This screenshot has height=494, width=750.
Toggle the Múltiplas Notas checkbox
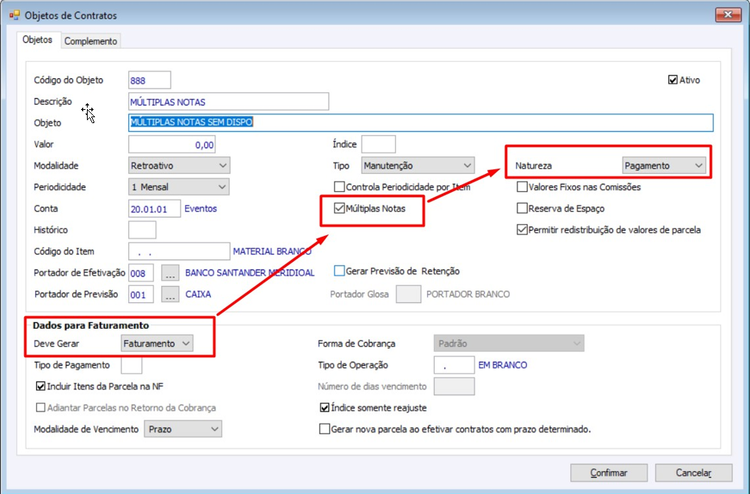click(339, 208)
